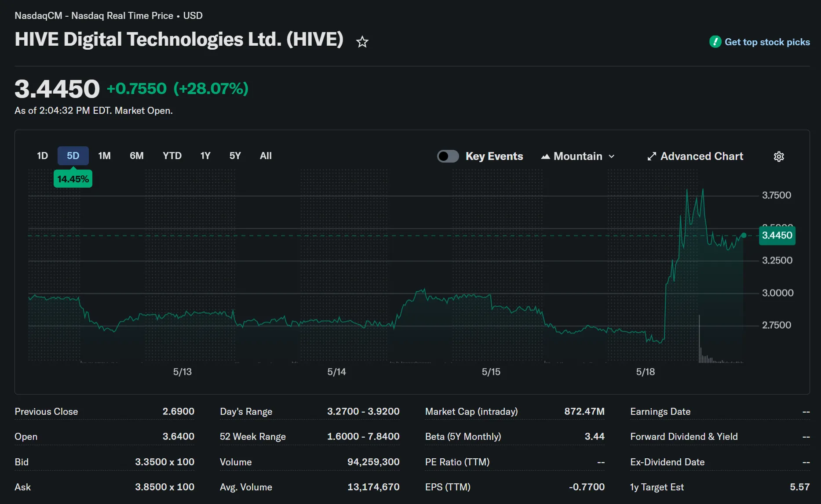
Task: Click the green end-of-line price dot
Action: tap(744, 236)
